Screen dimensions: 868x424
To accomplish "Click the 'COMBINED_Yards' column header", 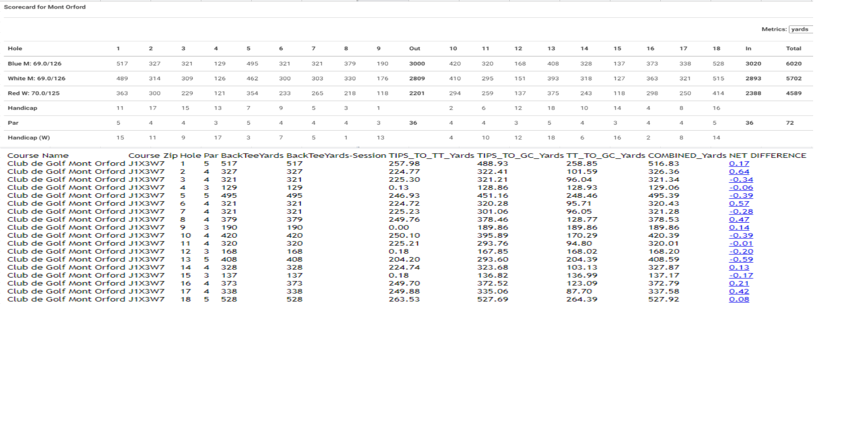I will pyautogui.click(x=687, y=156).
